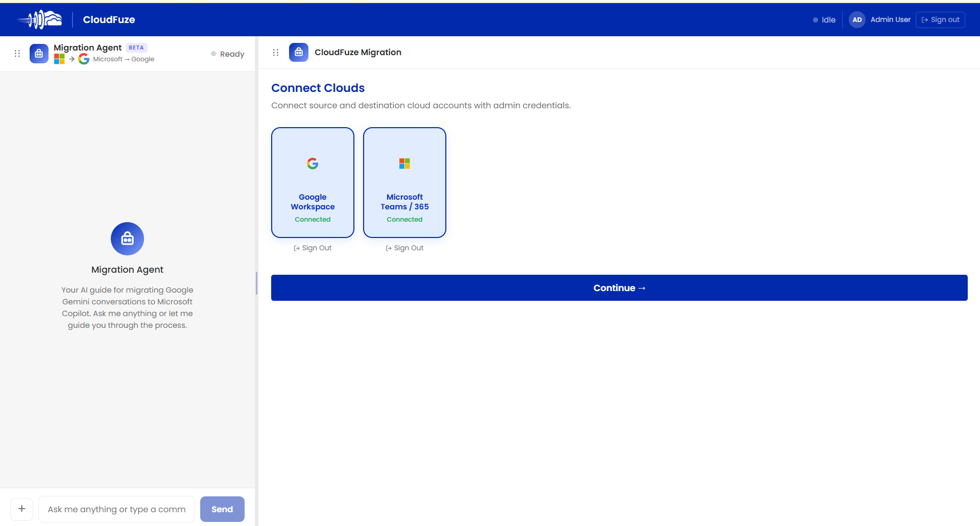Click the Migration Agent bot icon in the chat header

point(39,54)
